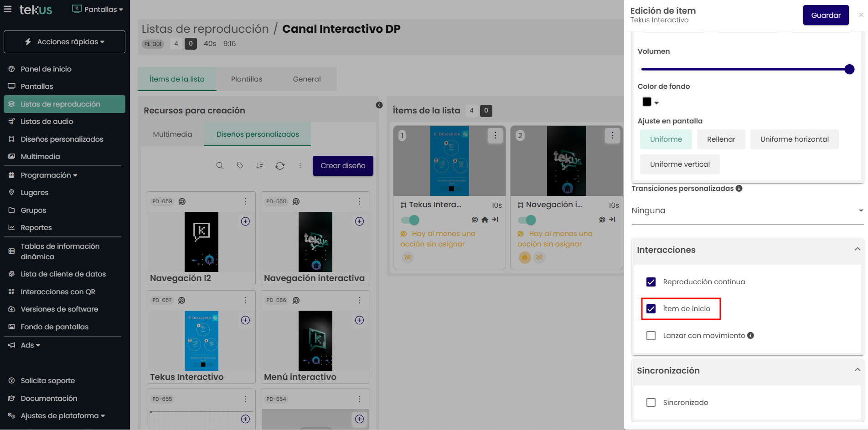Open Transiciones personalizadas Ninguna dropdown

coord(747,210)
